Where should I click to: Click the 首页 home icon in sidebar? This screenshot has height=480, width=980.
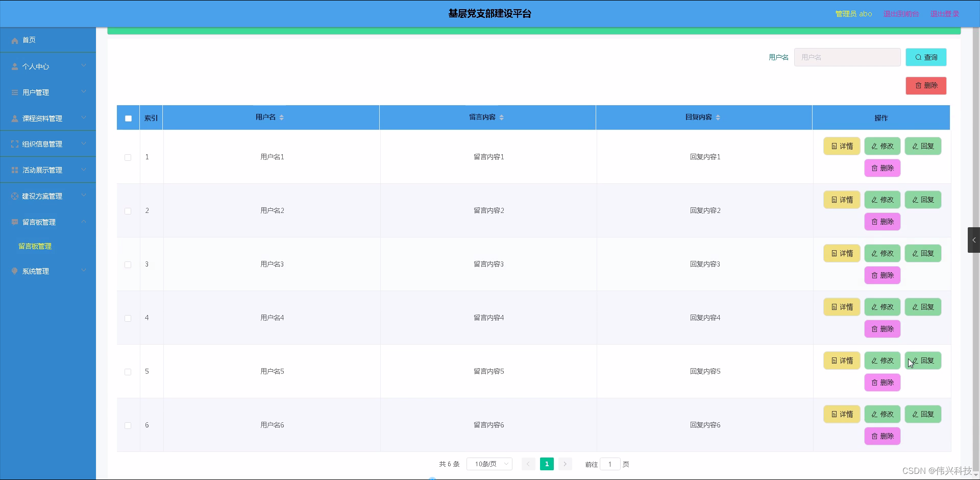click(15, 40)
